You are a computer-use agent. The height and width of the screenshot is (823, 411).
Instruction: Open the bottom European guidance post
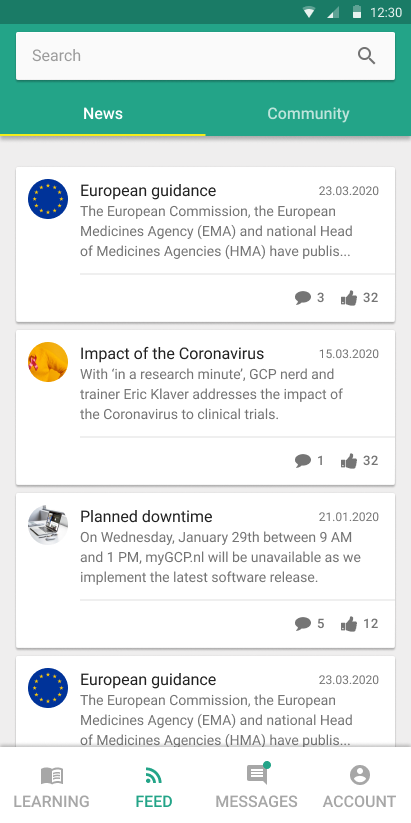[205, 701]
